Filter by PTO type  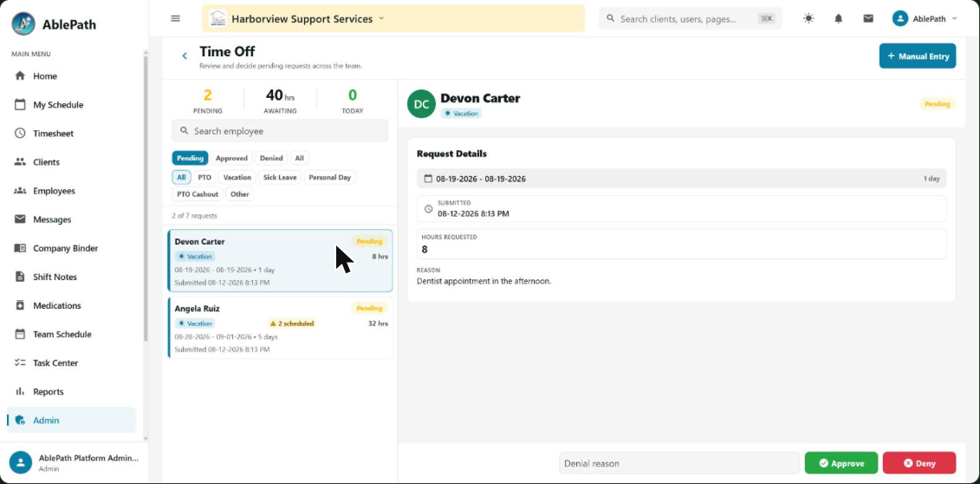(204, 177)
